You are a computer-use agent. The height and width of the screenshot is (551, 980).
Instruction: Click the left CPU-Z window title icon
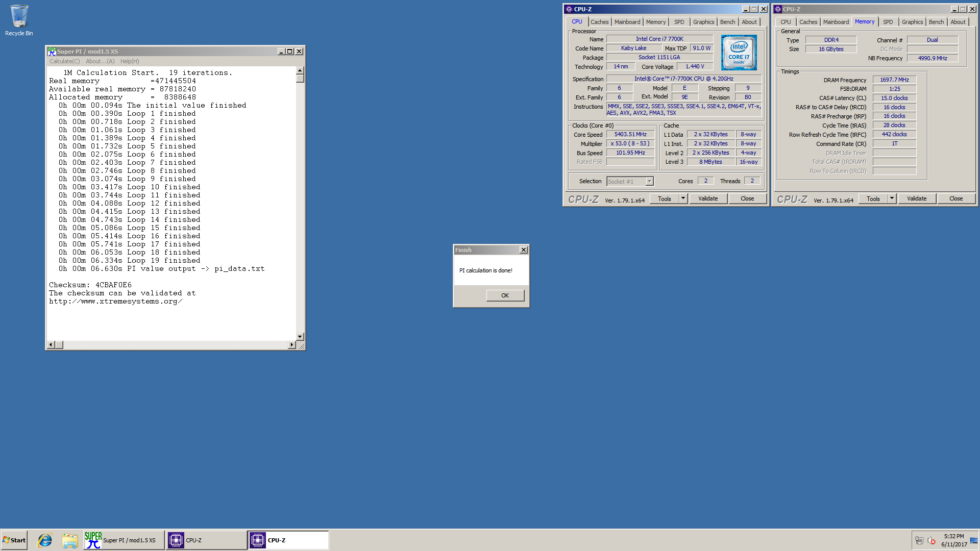pyautogui.click(x=569, y=9)
